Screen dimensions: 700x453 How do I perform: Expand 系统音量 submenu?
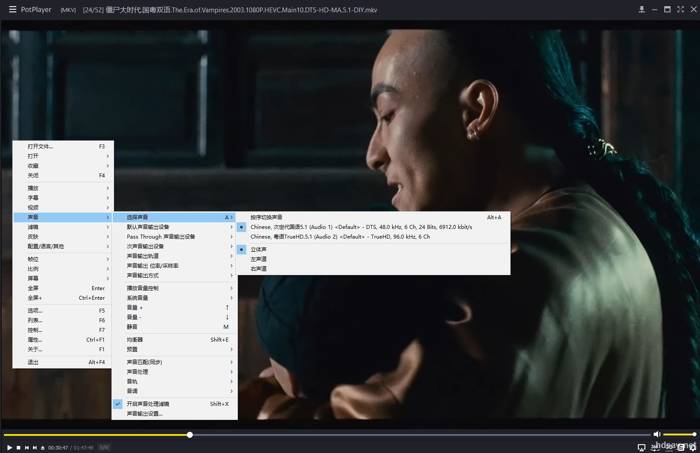(175, 298)
